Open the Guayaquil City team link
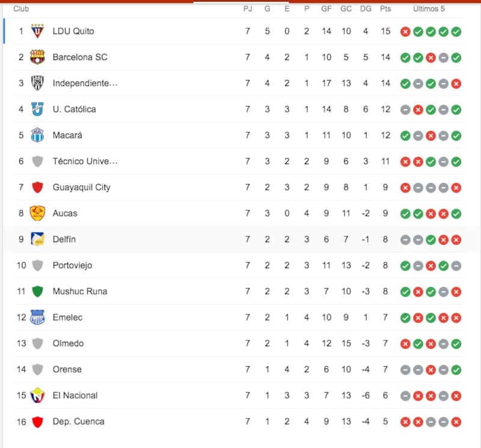The image size is (481, 448). (x=81, y=187)
